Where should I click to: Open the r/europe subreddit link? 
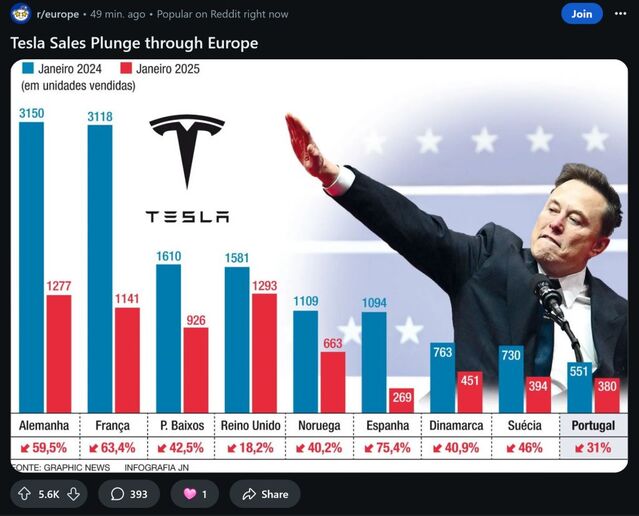point(59,14)
